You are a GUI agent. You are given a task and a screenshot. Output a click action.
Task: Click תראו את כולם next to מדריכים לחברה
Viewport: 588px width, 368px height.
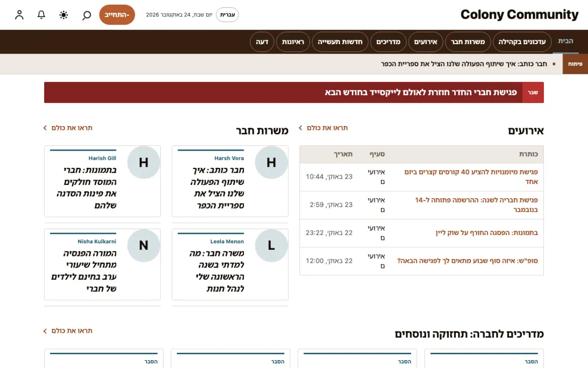click(68, 331)
